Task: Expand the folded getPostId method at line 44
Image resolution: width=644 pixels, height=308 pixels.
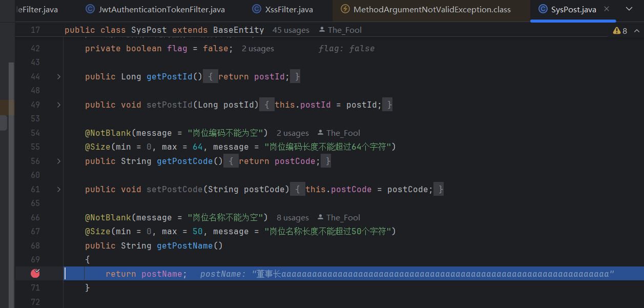Action: click(58, 77)
